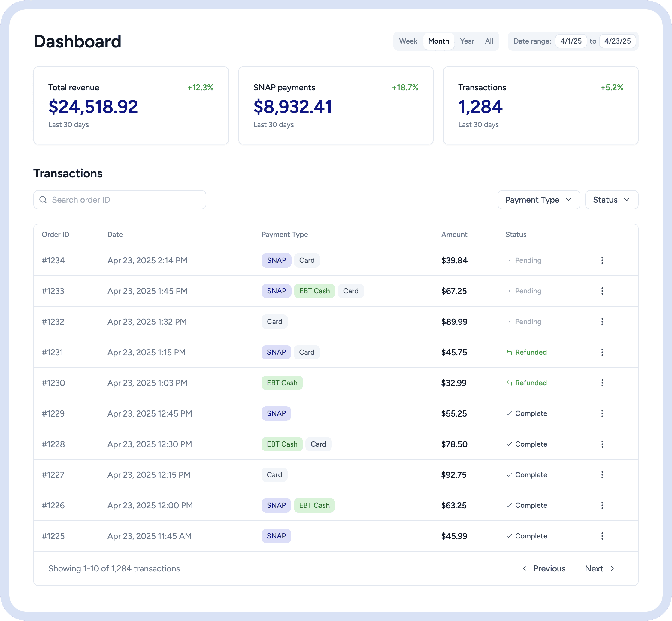Focus the Search order ID field
Image resolution: width=672 pixels, height=621 pixels.
120,200
